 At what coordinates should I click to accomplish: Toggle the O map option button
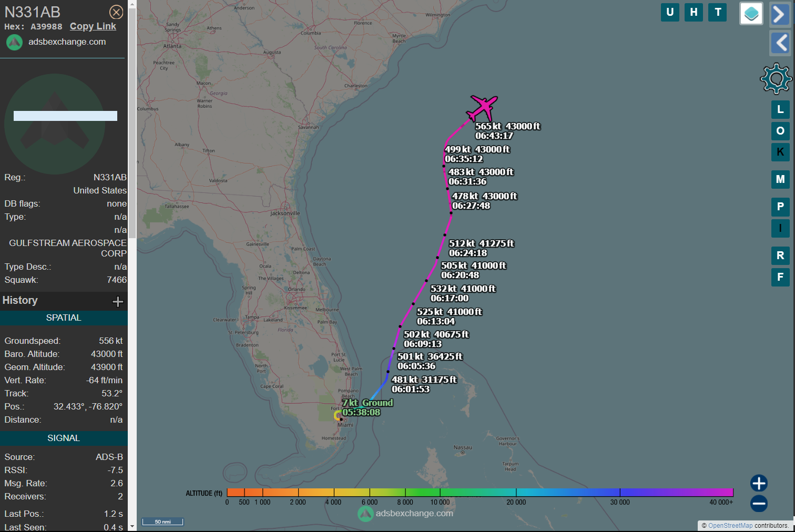780,131
